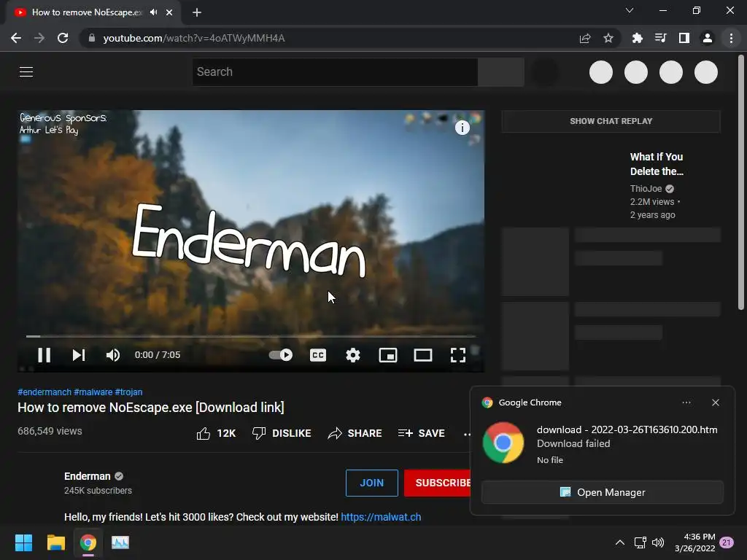Dismiss the Chrome download notification
The height and width of the screenshot is (560, 747).
[x=715, y=402]
